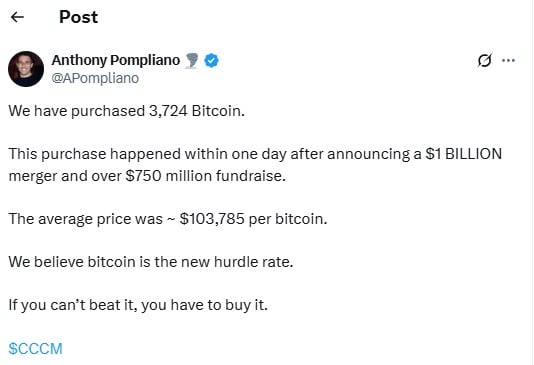Go back using the left arrow
The image size is (534, 365).
point(17,17)
